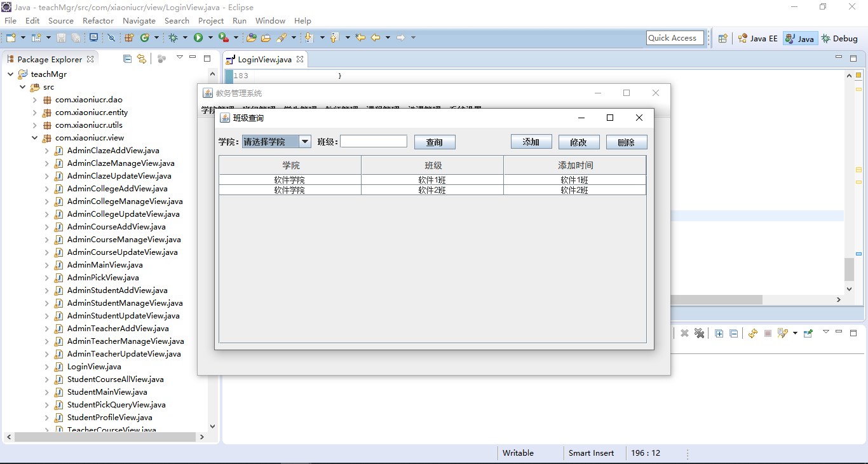This screenshot has height=464, width=868.
Task: Click the Search flashlight toolbar icon
Action: coord(281,38)
